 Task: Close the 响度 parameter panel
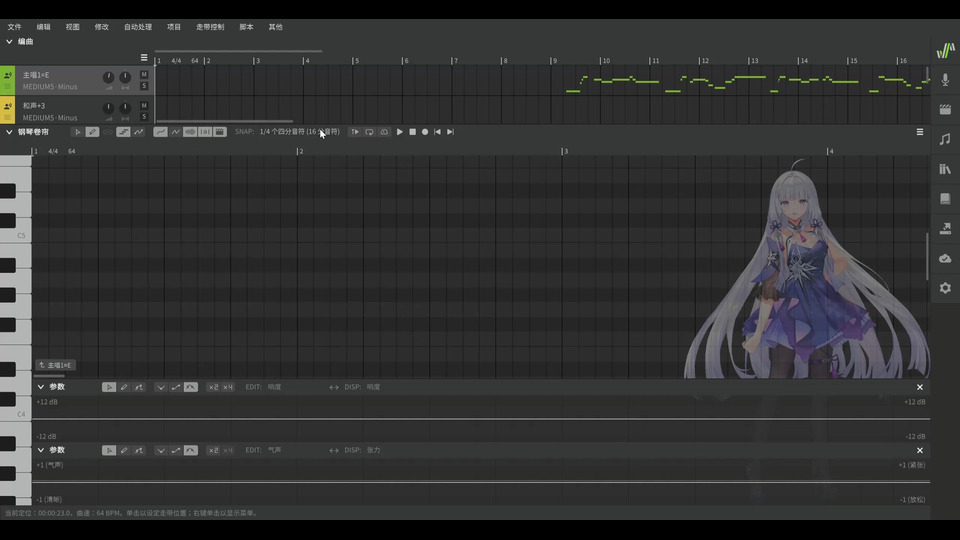[920, 387]
